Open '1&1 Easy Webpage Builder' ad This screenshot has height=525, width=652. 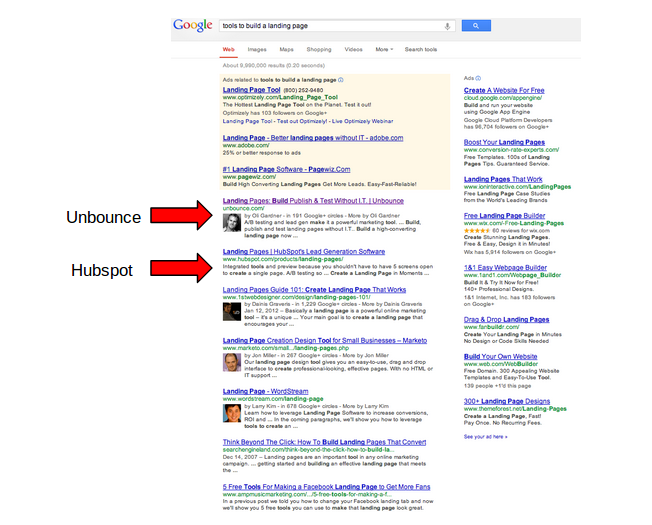[505, 268]
